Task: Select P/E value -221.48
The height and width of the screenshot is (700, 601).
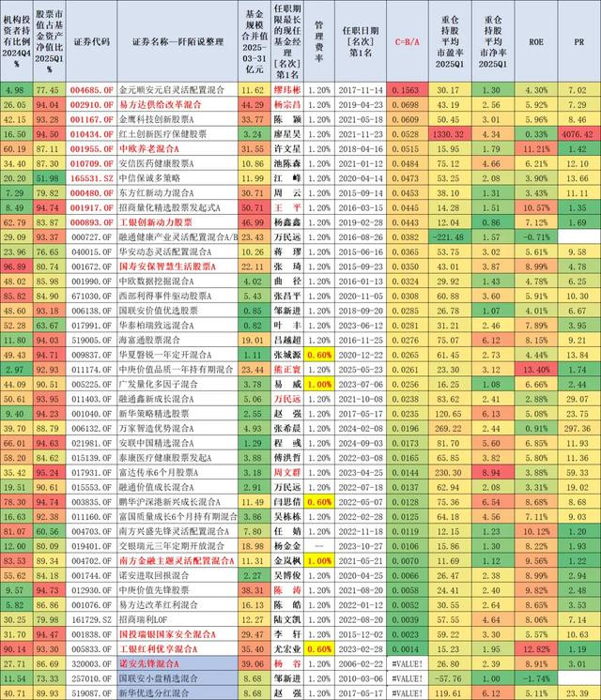Action: click(x=450, y=237)
